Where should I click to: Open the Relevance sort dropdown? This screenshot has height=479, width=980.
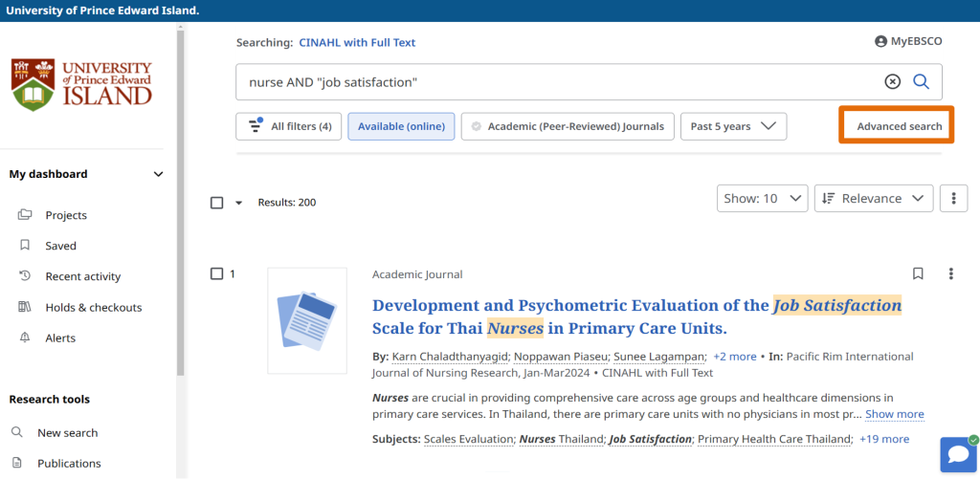coord(874,199)
